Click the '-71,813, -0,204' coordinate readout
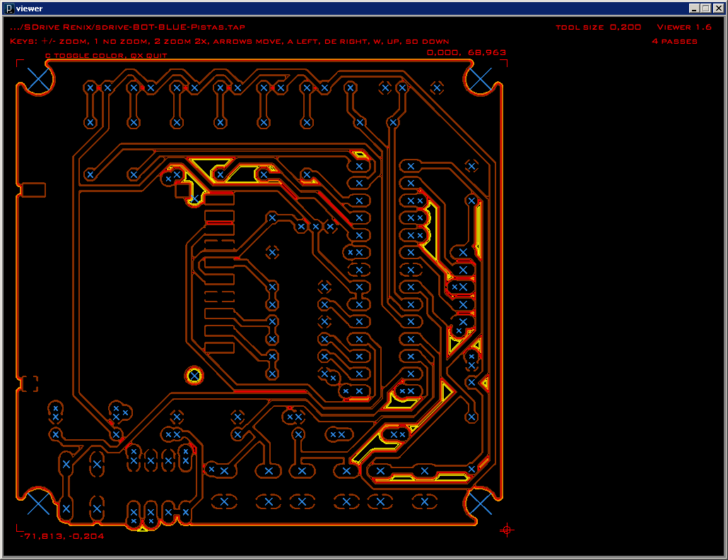Screen dimensions: 728x560 (64, 536)
